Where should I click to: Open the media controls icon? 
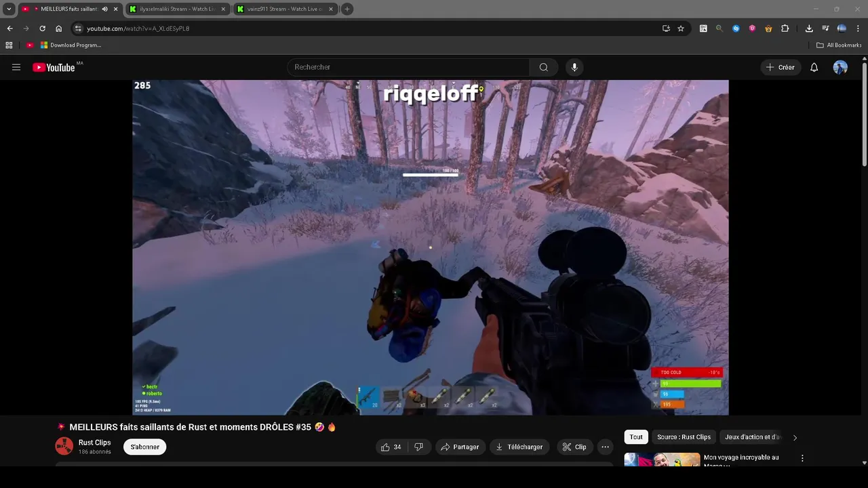pos(825,28)
